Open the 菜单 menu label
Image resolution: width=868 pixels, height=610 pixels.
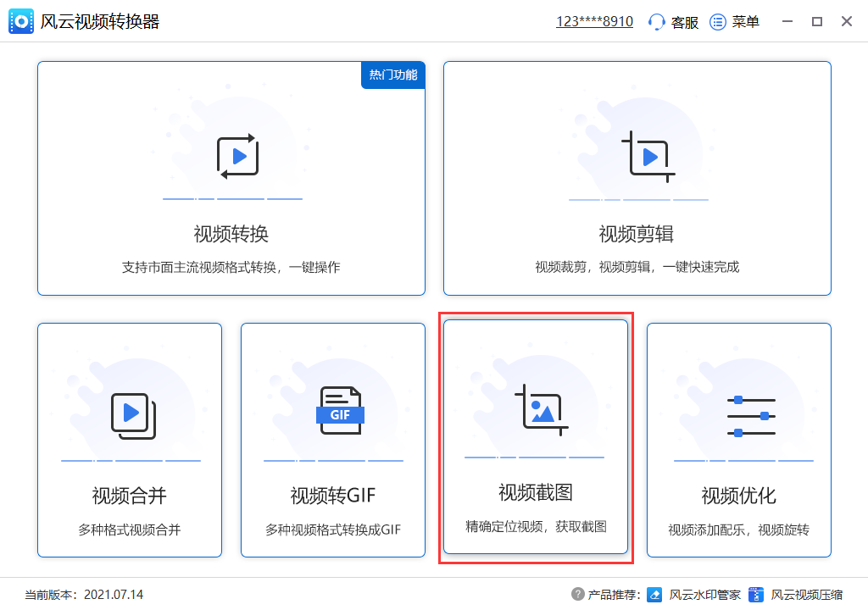coord(745,22)
